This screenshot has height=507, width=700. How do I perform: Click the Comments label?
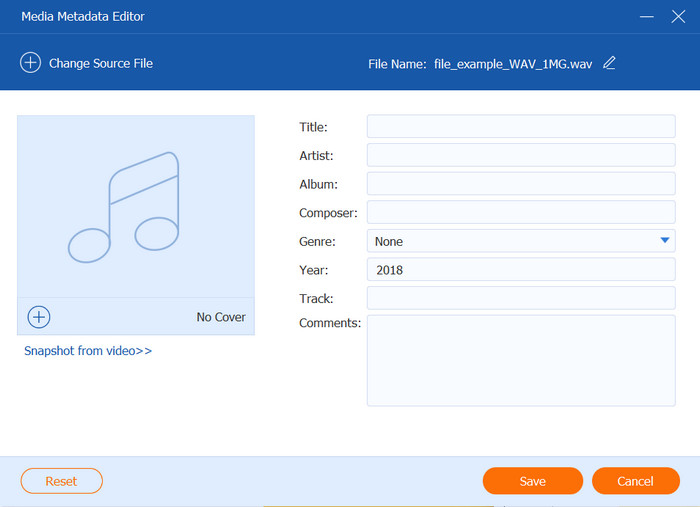[330, 323]
